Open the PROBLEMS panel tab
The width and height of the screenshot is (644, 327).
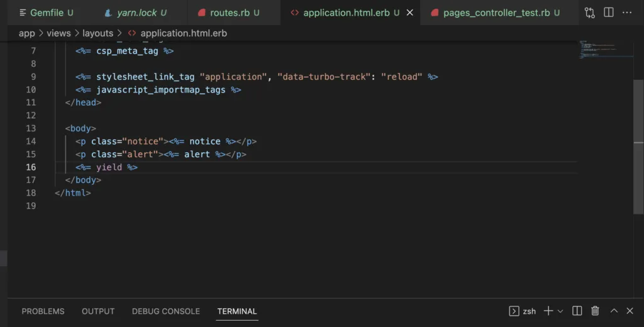pyautogui.click(x=43, y=311)
